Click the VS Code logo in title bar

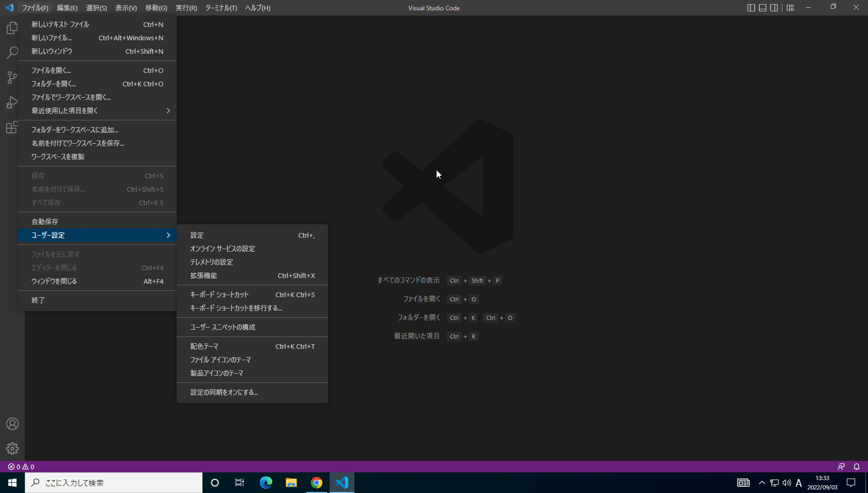[9, 8]
